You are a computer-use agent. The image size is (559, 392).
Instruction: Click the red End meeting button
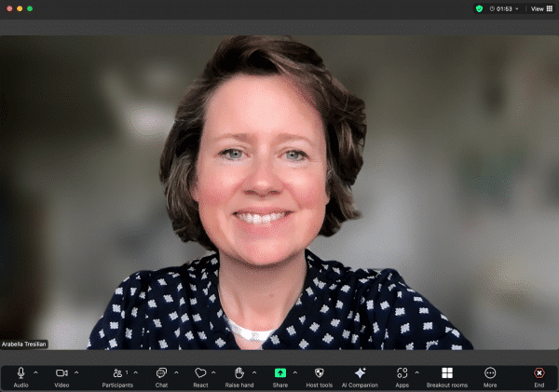(539, 373)
